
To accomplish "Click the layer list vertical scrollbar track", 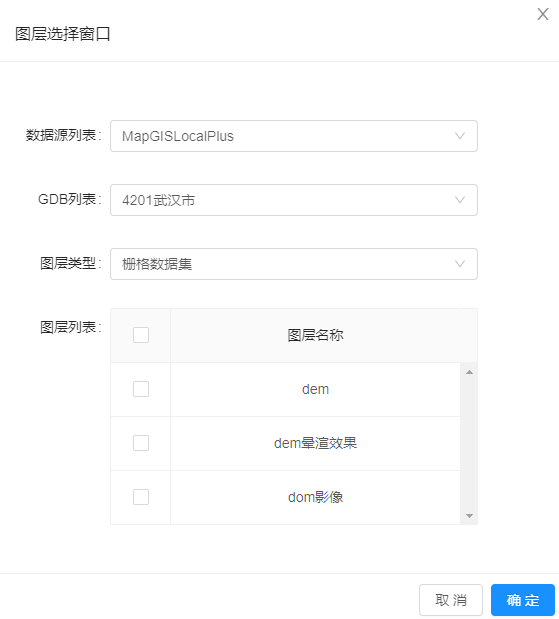I will pyautogui.click(x=469, y=444).
